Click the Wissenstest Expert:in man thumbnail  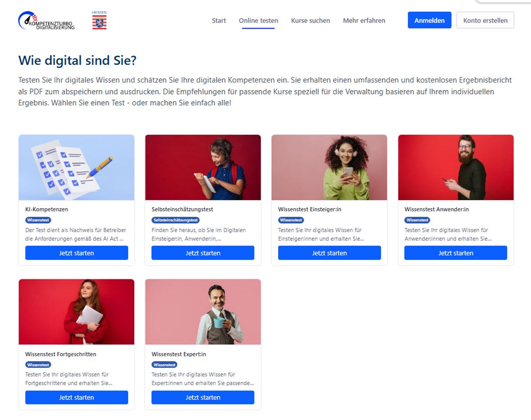[x=203, y=312]
